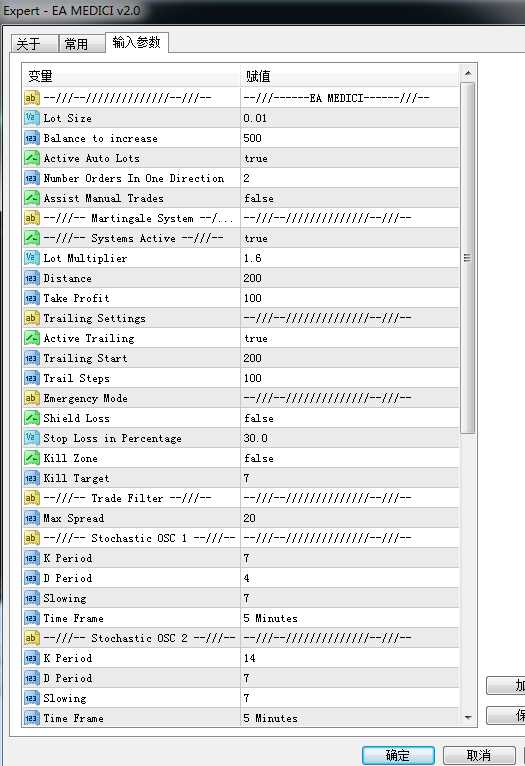Open the 关于 tab
Image resolution: width=525 pixels, height=766 pixels.
coord(34,44)
